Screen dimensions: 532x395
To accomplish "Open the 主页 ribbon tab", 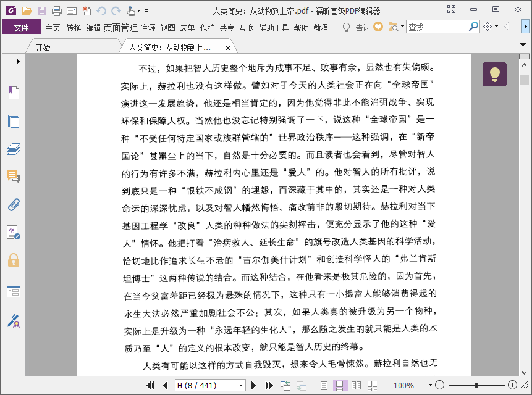I will [x=53, y=27].
